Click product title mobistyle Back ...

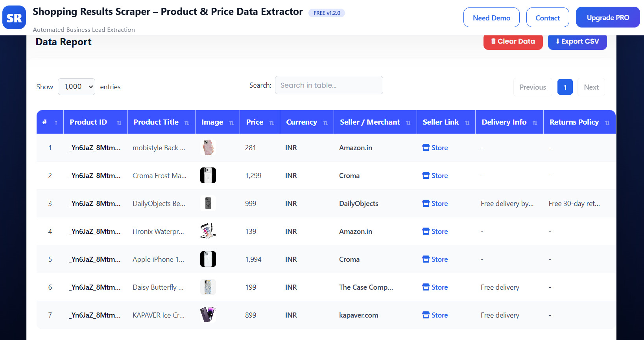(x=159, y=148)
